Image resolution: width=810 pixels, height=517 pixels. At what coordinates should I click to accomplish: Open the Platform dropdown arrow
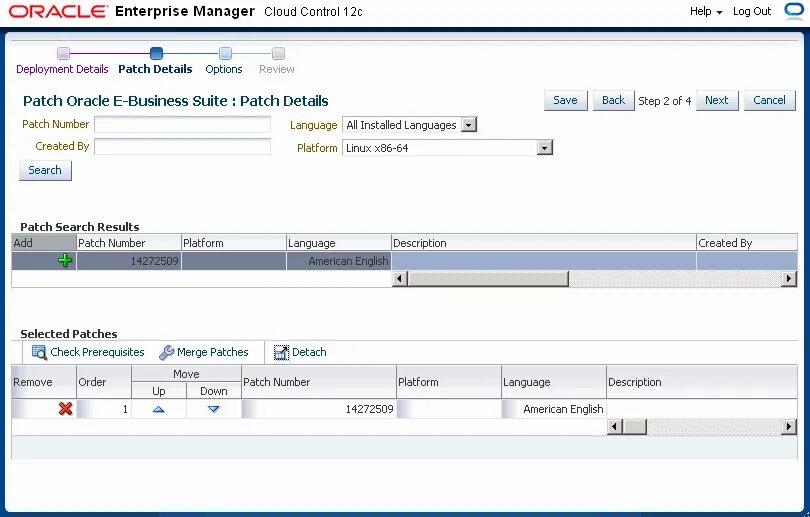pos(544,148)
